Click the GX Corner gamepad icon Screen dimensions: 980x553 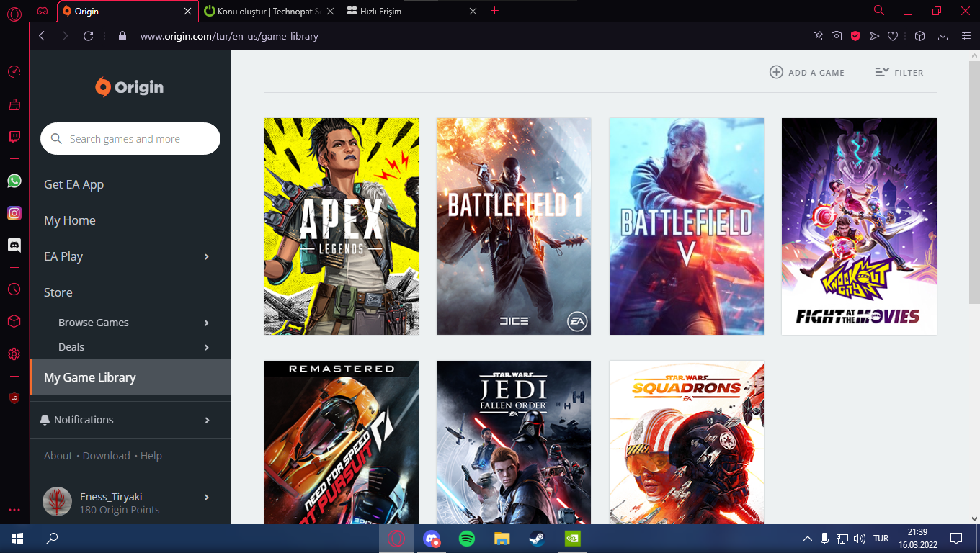coord(43,11)
